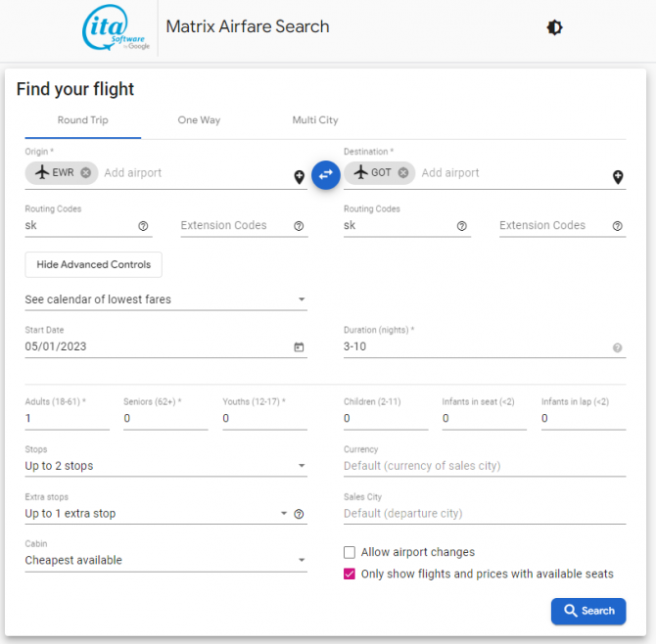The width and height of the screenshot is (656, 644).
Task: Open the Start Date calendar picker icon
Action: coord(299,346)
